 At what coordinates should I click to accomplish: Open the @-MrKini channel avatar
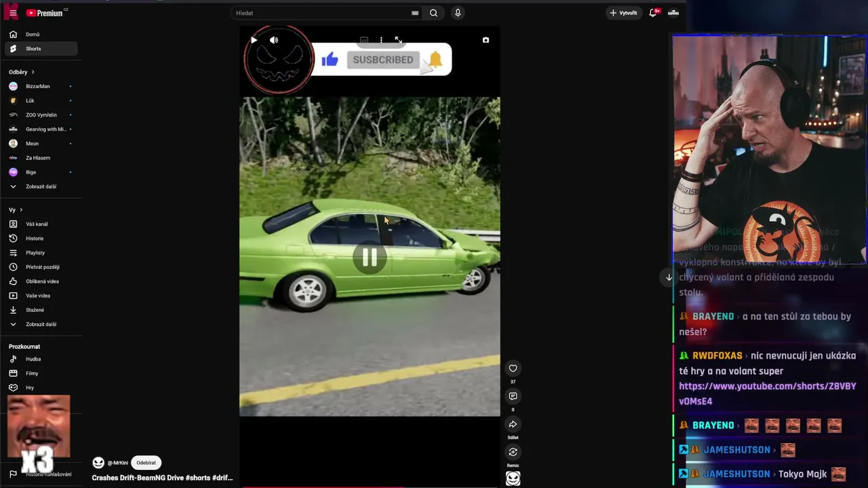tap(98, 463)
